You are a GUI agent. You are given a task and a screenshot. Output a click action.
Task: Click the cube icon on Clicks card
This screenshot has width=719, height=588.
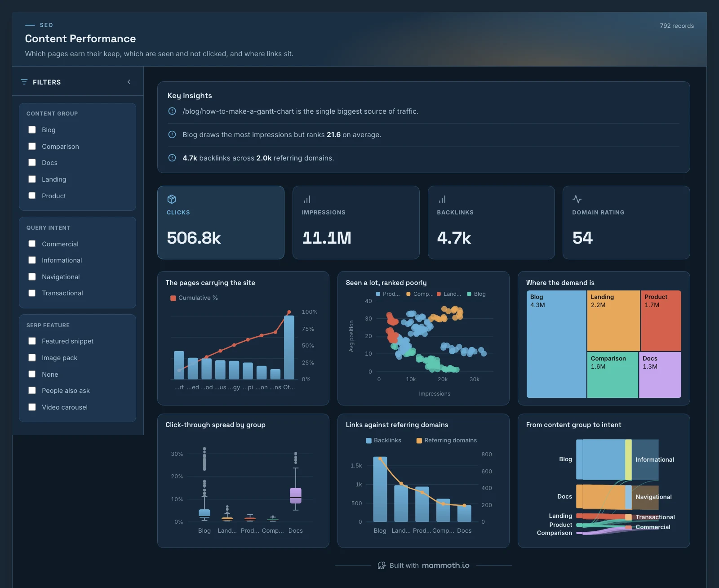pyautogui.click(x=172, y=199)
